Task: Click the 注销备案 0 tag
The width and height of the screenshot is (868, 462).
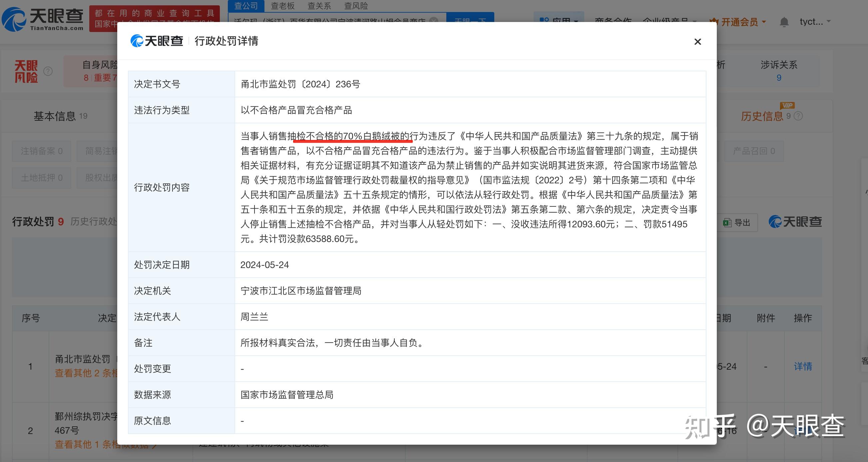Action: [42, 151]
